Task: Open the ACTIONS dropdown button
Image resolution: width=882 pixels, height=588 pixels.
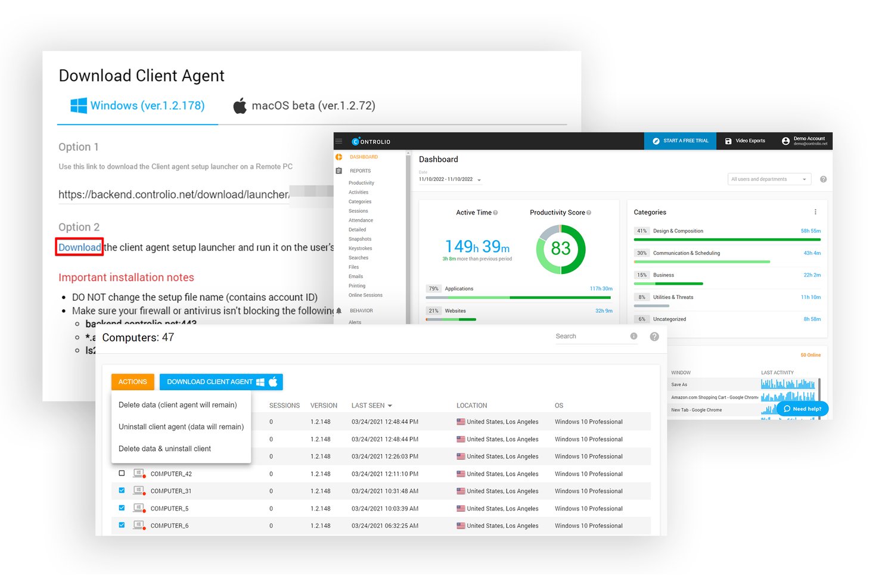Action: point(132,382)
